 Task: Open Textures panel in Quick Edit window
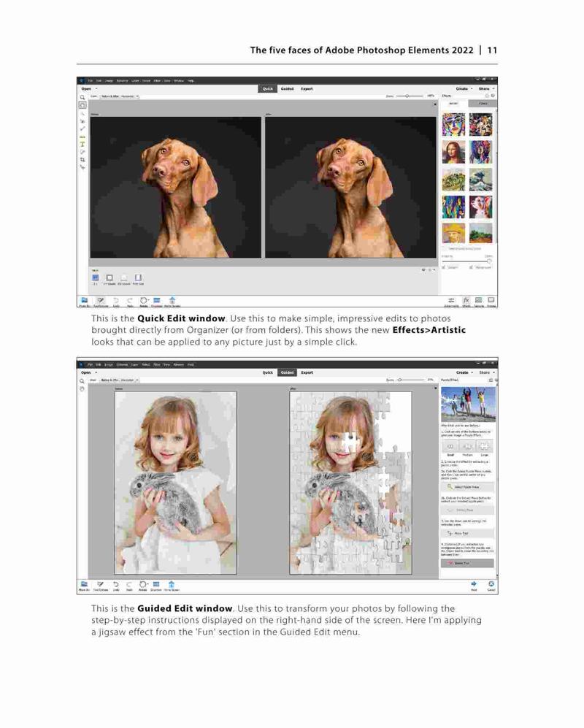[x=479, y=302]
